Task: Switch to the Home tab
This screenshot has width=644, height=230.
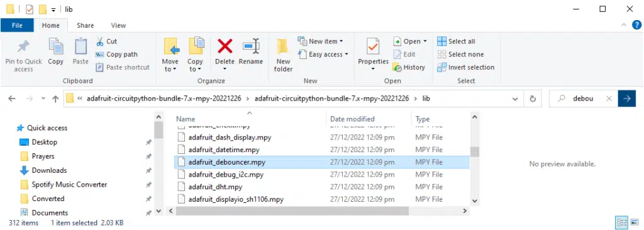Action: (50, 25)
